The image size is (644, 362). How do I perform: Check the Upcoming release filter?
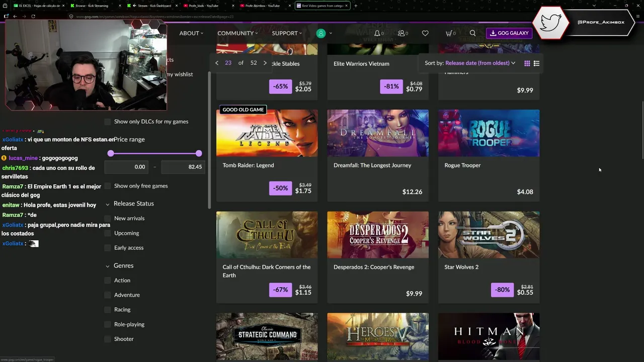click(x=108, y=233)
